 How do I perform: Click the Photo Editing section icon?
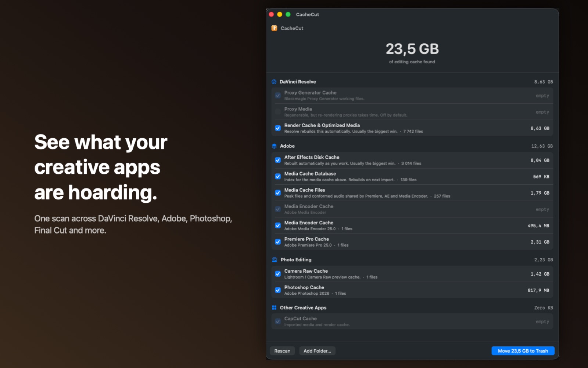pos(275,260)
